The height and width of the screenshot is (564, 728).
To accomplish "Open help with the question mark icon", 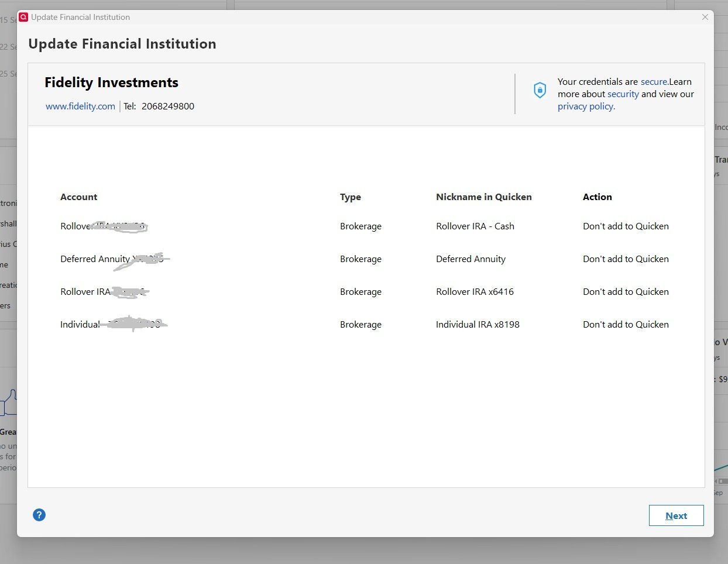I will click(x=39, y=515).
